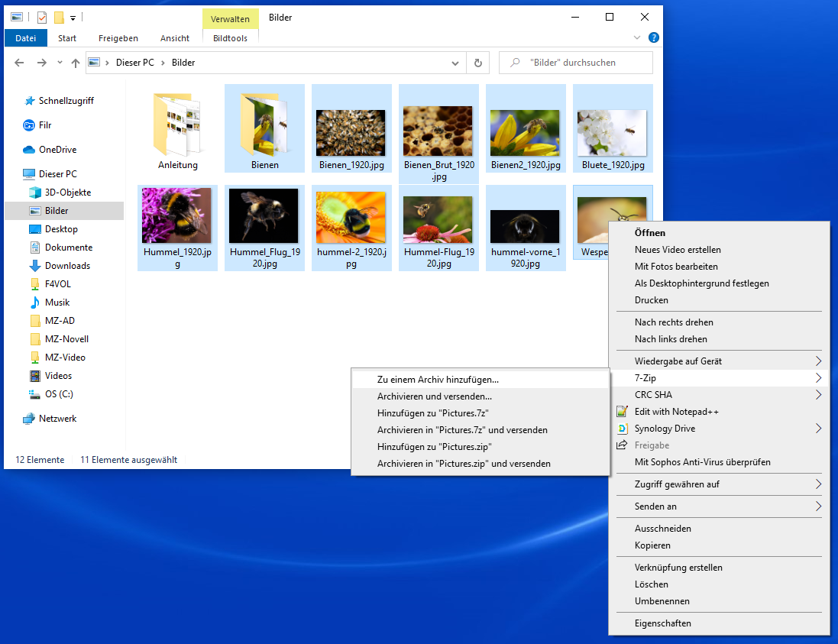Viewport: 838px width, 644px height.
Task: Open Netzwerk in the navigation pane
Action: point(57,419)
